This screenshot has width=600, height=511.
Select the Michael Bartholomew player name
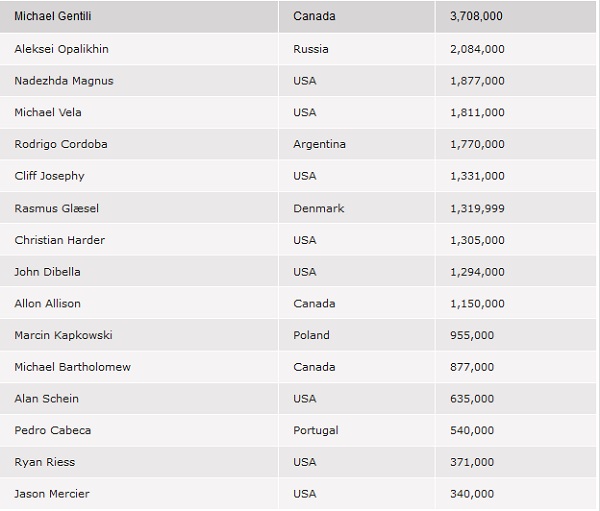[x=73, y=367]
